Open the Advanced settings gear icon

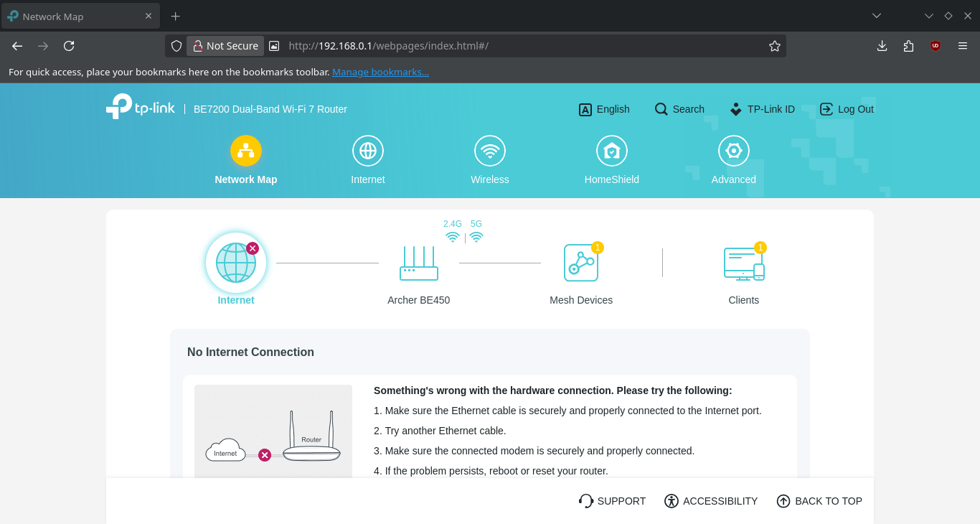coord(734,151)
